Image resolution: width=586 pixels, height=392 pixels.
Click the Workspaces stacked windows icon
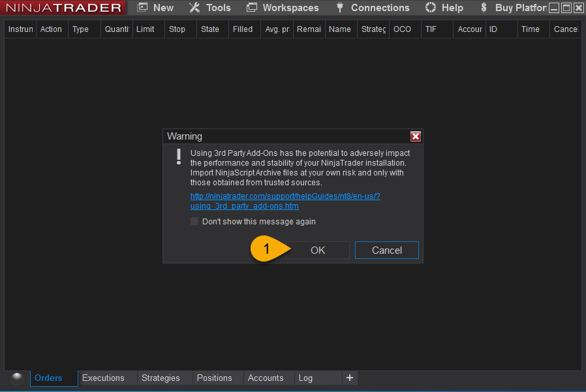tap(252, 7)
